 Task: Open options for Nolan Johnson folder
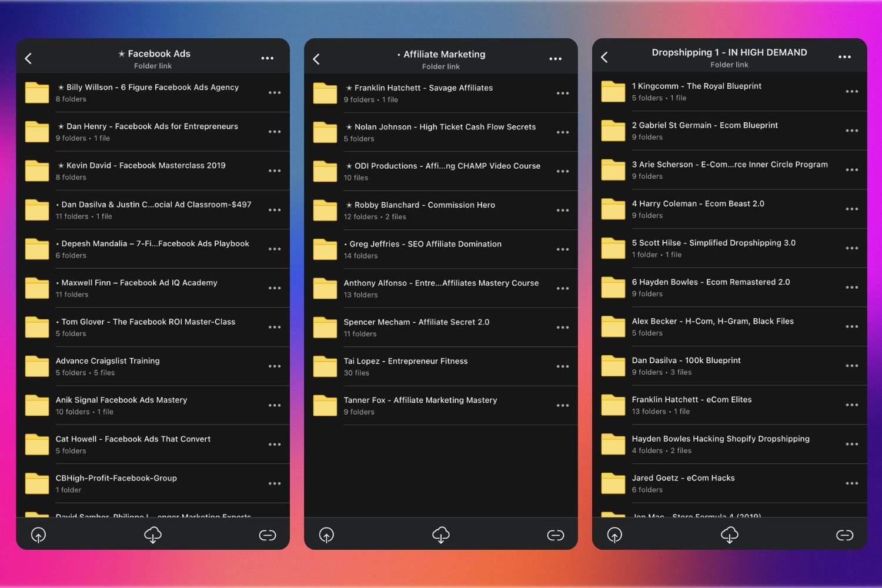click(563, 132)
